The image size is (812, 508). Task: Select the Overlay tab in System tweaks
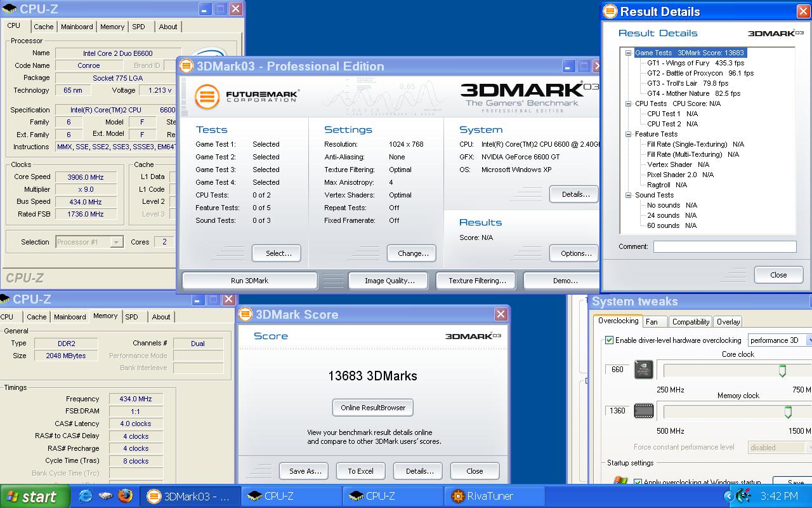tap(728, 322)
